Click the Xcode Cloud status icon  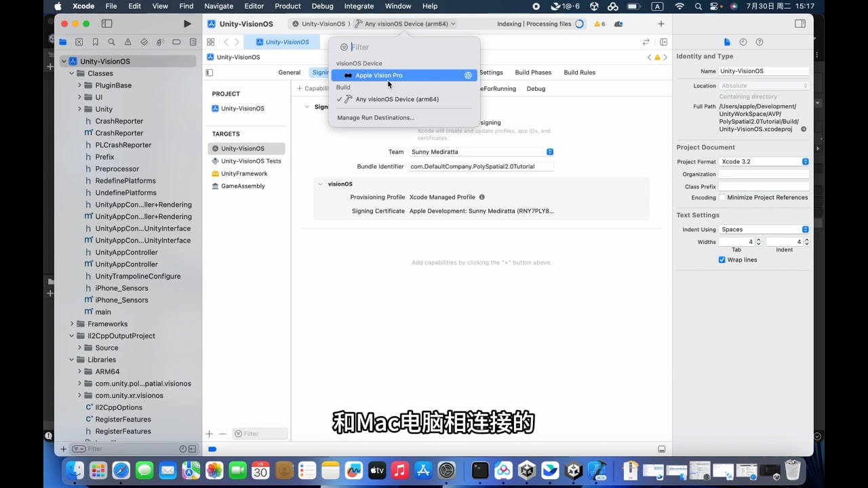point(618,24)
